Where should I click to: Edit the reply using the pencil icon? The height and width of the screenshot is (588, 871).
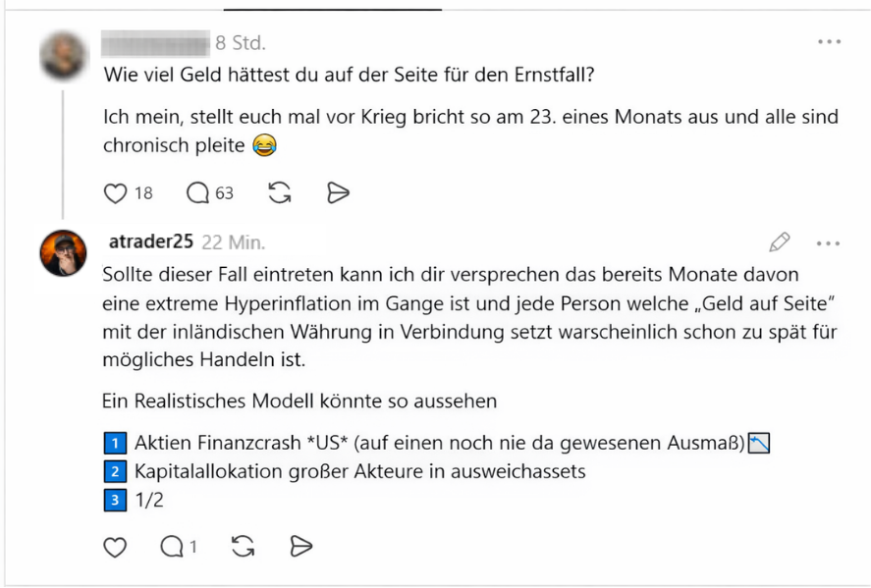click(780, 241)
